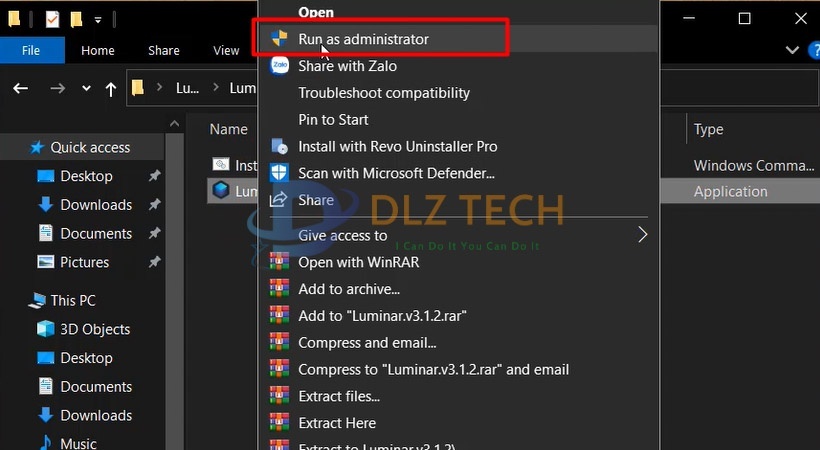
Task: Select Troubleshoot compatibility in context menu
Action: click(384, 93)
